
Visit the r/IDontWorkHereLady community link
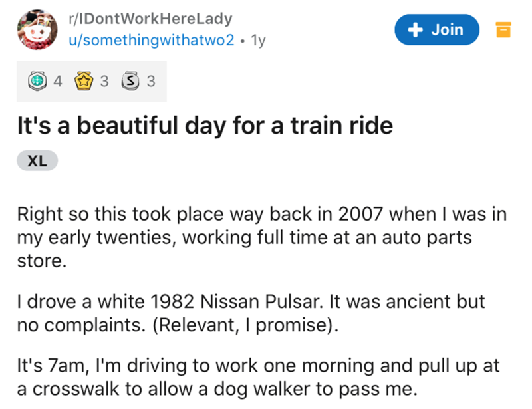(150, 19)
